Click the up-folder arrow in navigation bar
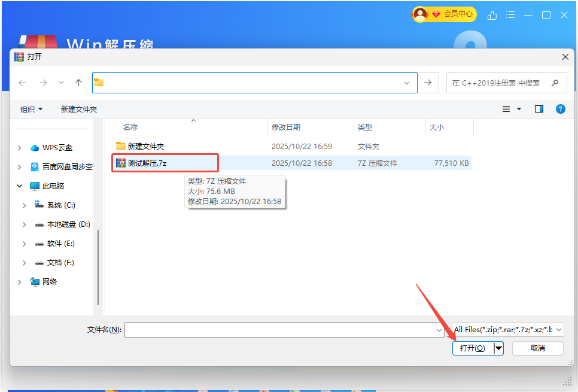This screenshot has height=392, width=578. point(78,83)
